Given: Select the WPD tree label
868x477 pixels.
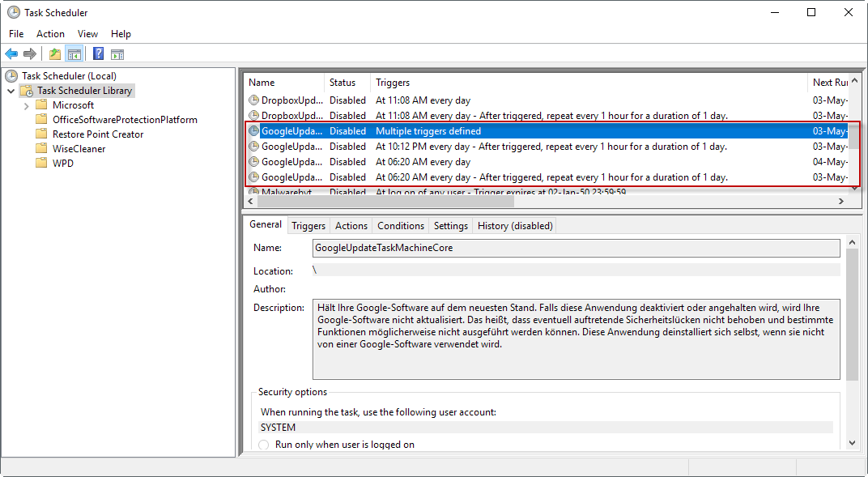Looking at the screenshot, I should tap(63, 164).
